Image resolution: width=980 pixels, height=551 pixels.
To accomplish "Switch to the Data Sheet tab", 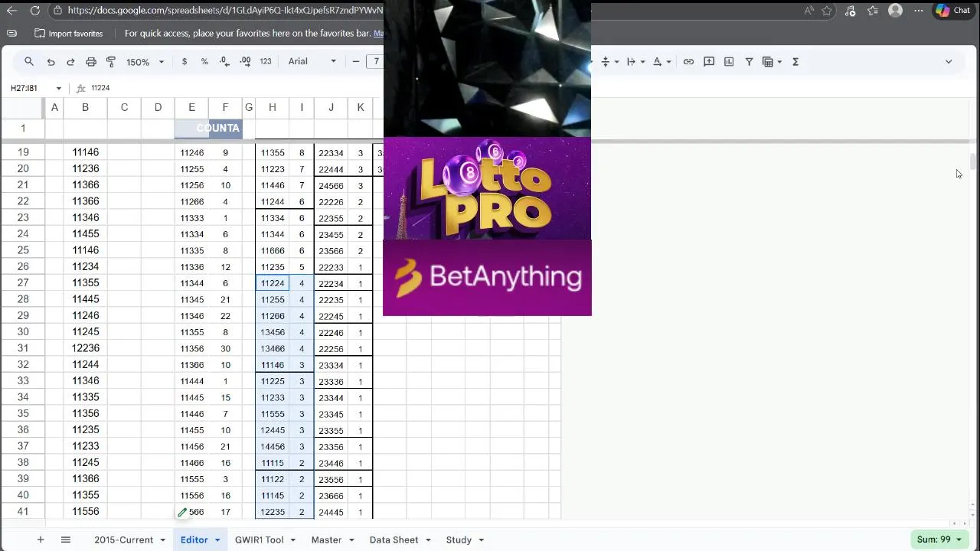I will coord(394,540).
